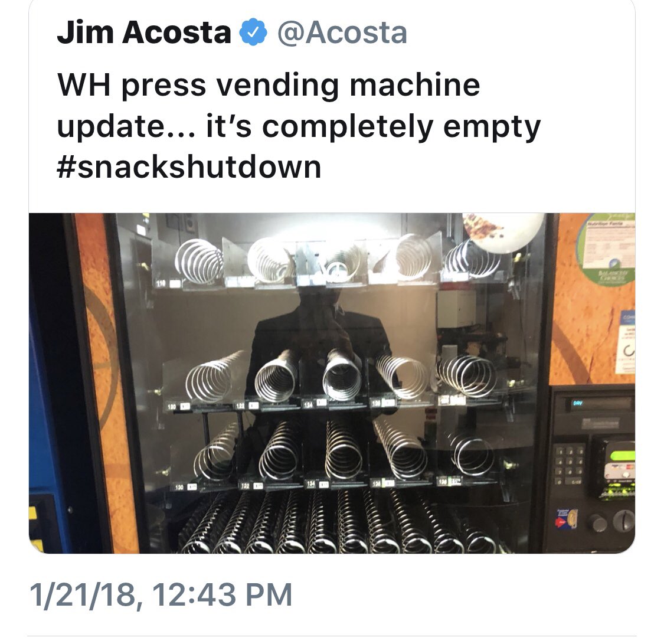This screenshot has height=644, width=664.
Task: Open the @Acosta handle link
Action: (342, 32)
